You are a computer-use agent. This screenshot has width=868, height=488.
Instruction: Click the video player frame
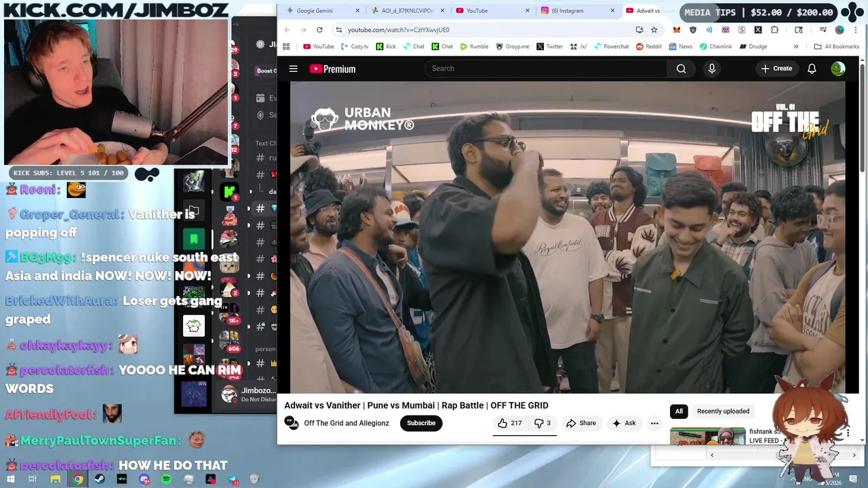(568, 237)
